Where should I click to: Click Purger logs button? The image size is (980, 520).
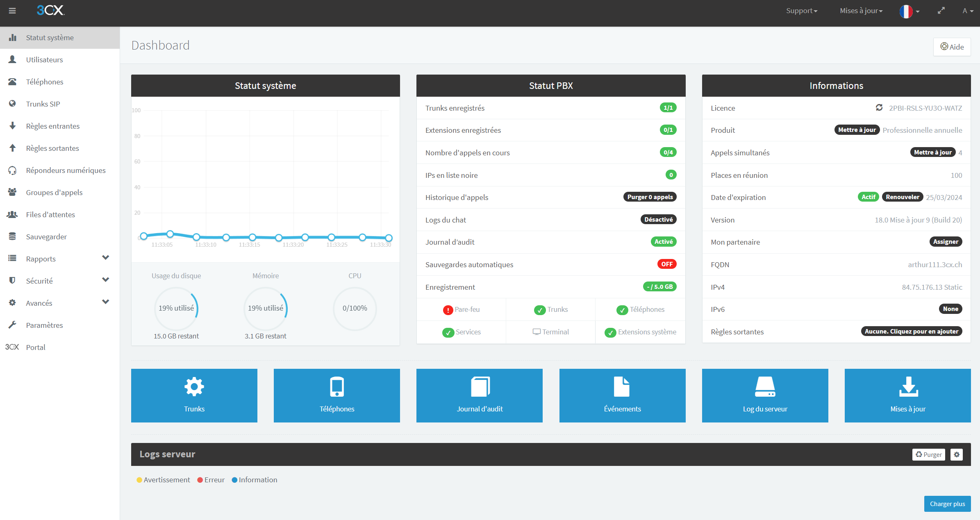click(929, 454)
